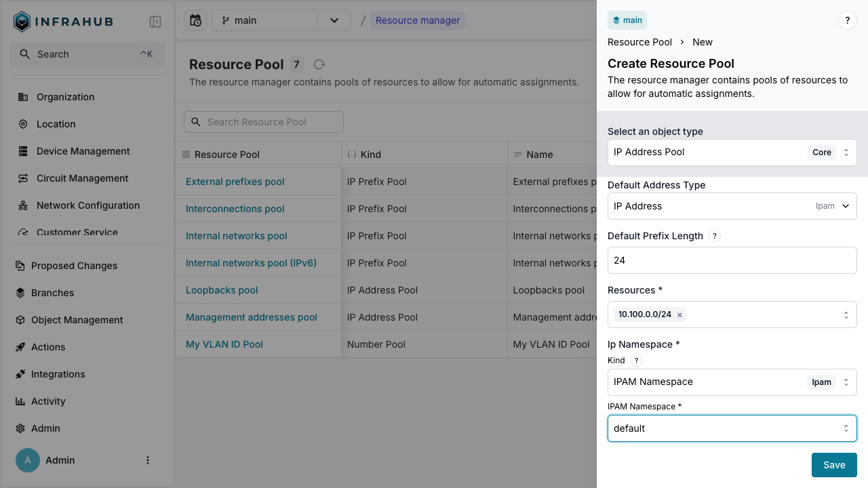
Task: Click the Save button
Action: click(x=834, y=465)
